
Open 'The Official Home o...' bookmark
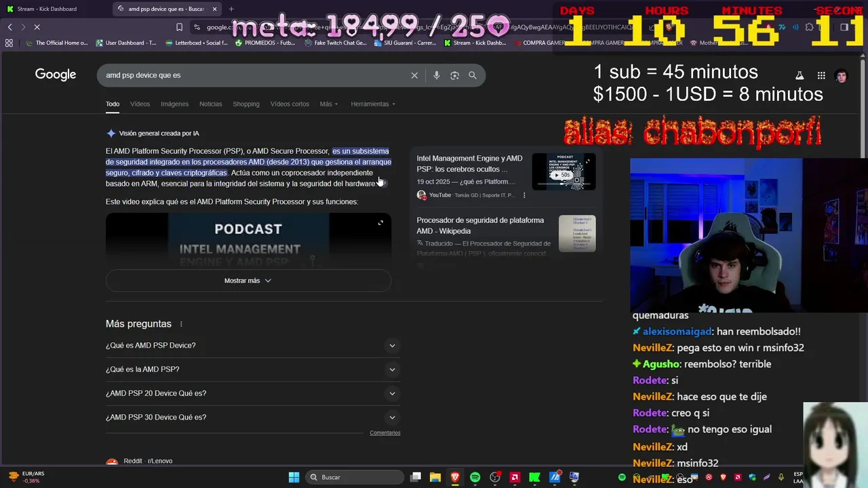pyautogui.click(x=57, y=43)
